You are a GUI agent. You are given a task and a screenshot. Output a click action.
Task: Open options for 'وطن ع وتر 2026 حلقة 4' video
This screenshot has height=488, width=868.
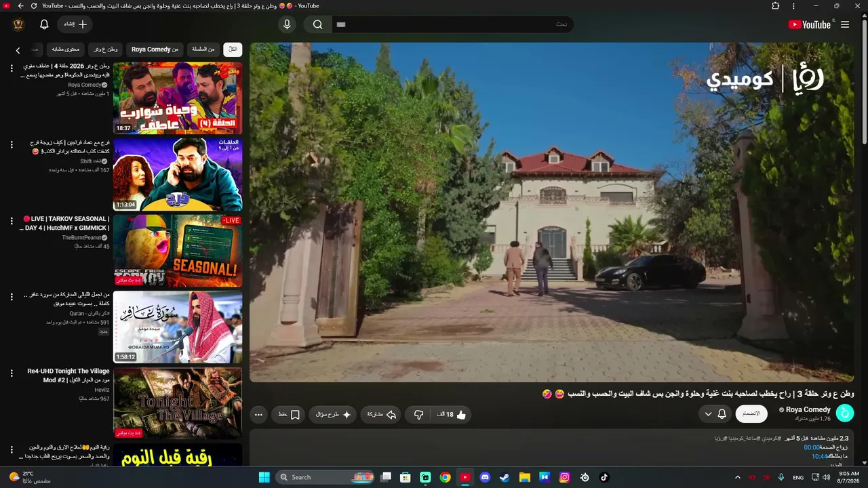point(12,68)
